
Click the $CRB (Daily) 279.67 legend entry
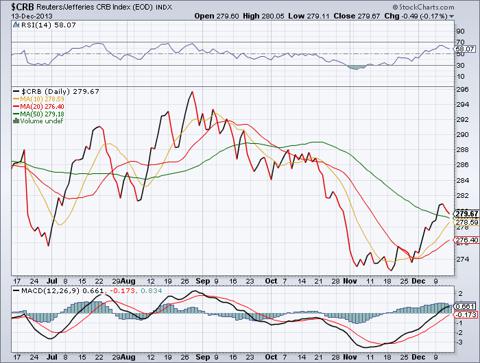(x=60, y=91)
